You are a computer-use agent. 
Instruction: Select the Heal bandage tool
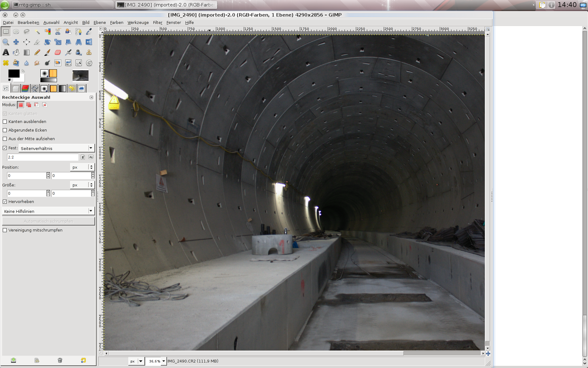(6, 63)
